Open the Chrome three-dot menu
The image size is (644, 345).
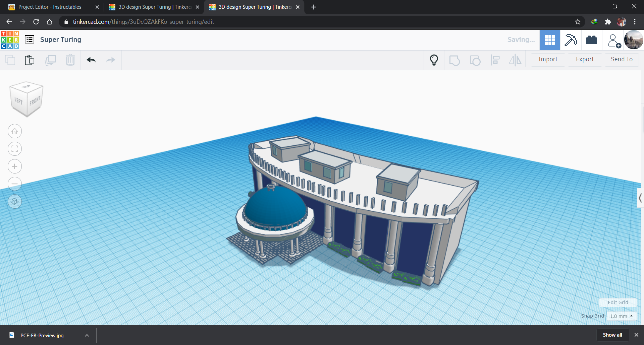pyautogui.click(x=635, y=22)
